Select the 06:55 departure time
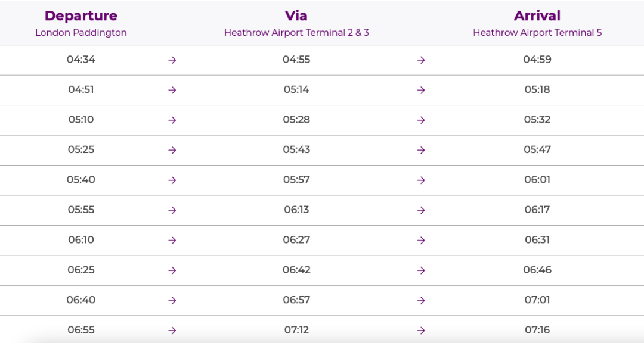The image size is (644, 343). click(81, 329)
